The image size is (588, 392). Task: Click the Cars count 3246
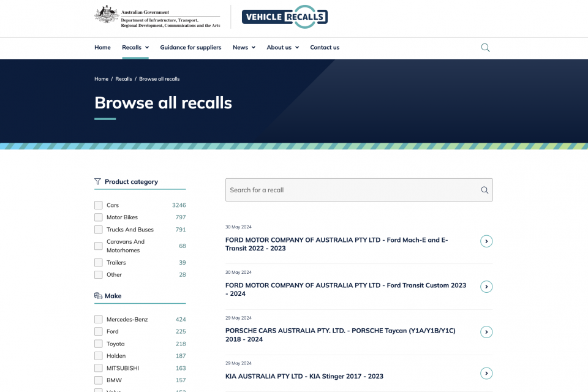tap(179, 205)
